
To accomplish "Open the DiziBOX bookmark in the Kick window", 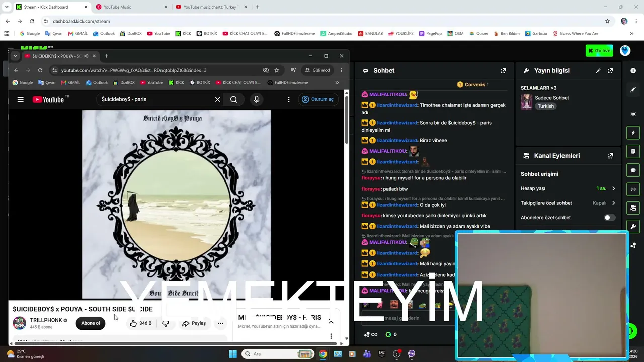I will click(x=131, y=34).
